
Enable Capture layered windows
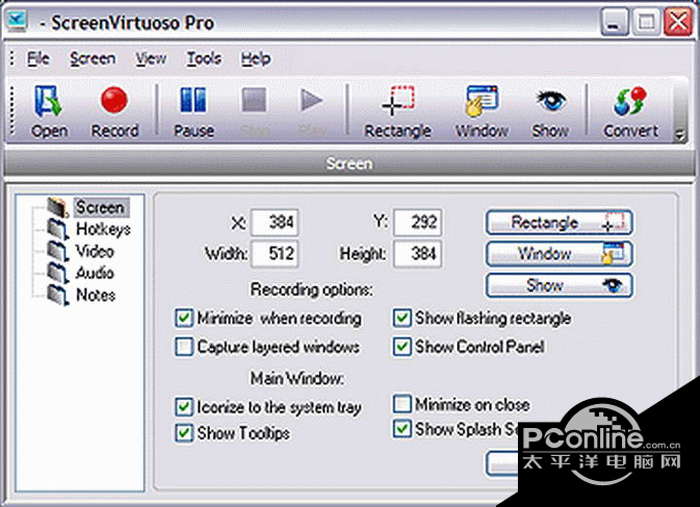183,347
